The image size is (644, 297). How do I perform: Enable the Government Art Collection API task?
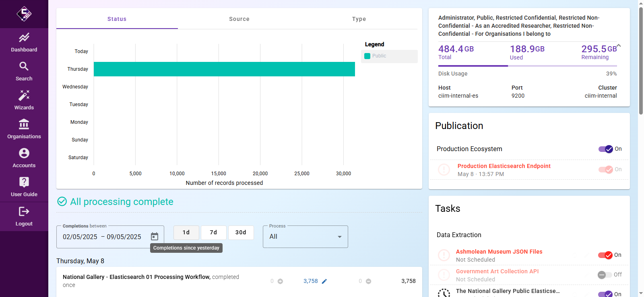point(605,275)
